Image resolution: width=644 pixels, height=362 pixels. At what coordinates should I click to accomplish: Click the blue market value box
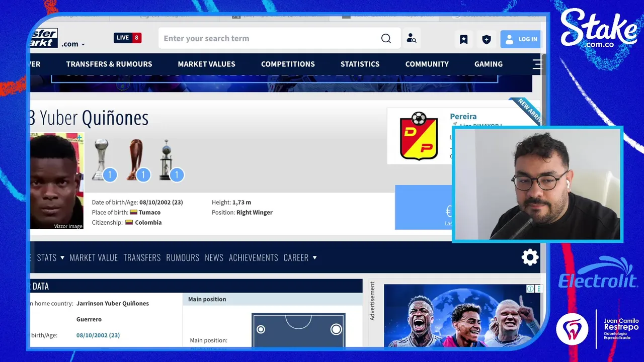click(x=423, y=207)
